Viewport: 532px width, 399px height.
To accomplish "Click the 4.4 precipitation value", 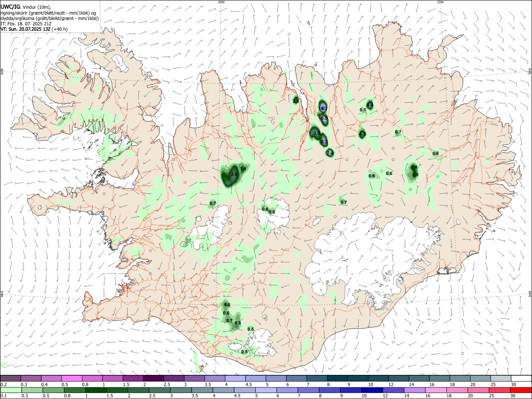I will pyautogui.click(x=369, y=104).
